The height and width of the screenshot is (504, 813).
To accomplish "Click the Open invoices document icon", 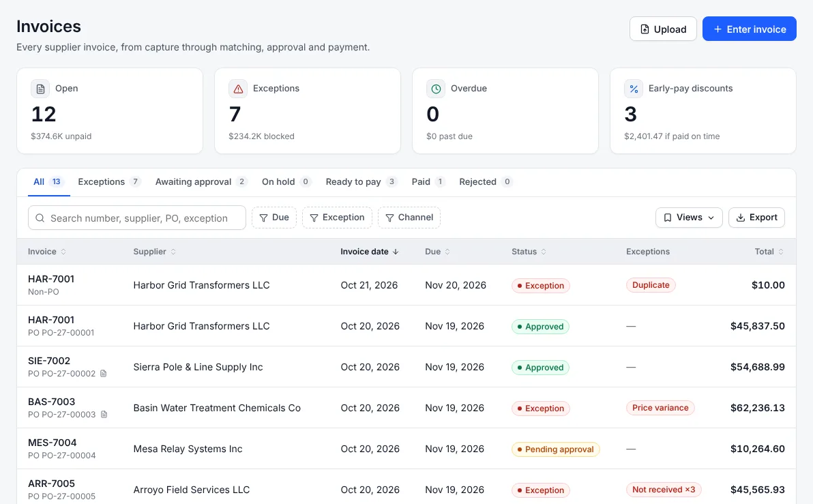I will 40,89.
